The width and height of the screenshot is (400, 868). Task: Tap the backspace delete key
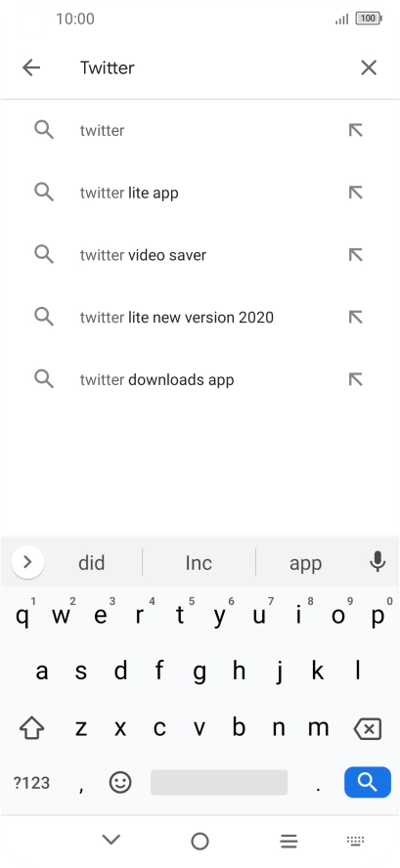tap(368, 728)
